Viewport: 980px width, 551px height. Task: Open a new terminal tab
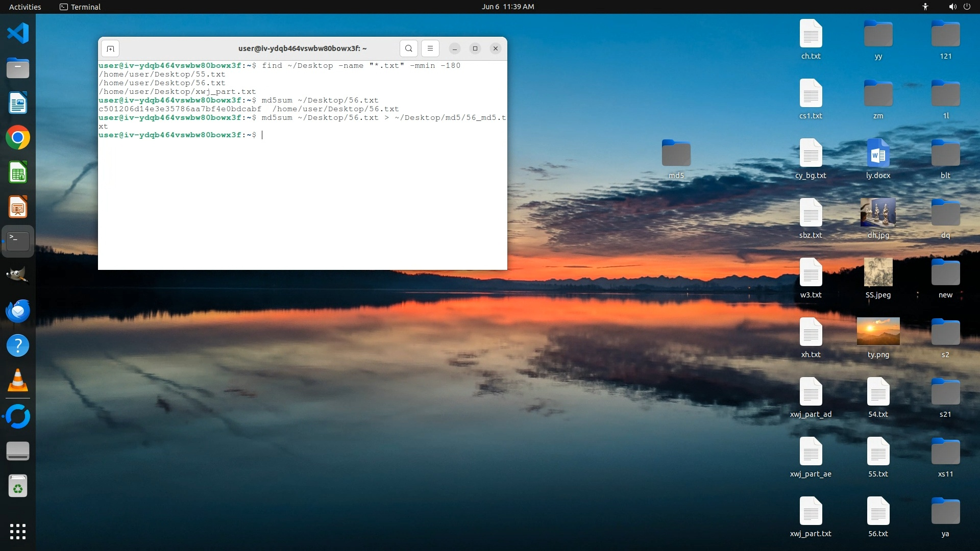coord(110,48)
